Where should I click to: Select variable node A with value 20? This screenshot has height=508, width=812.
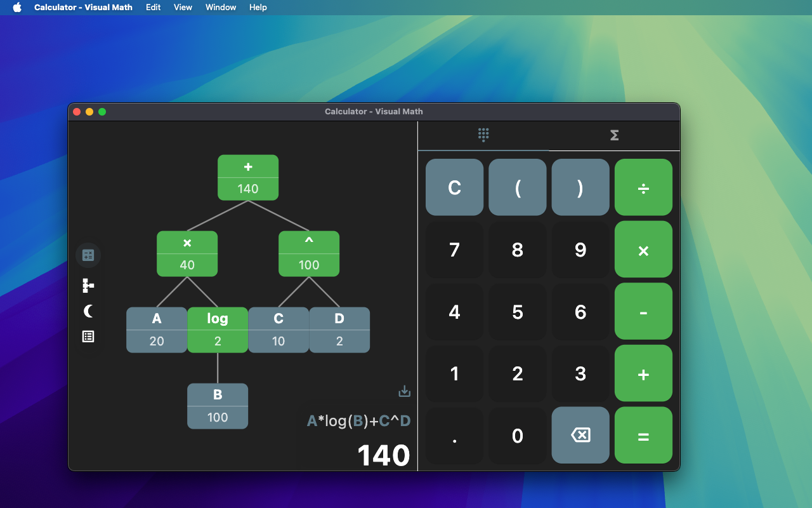(x=157, y=330)
